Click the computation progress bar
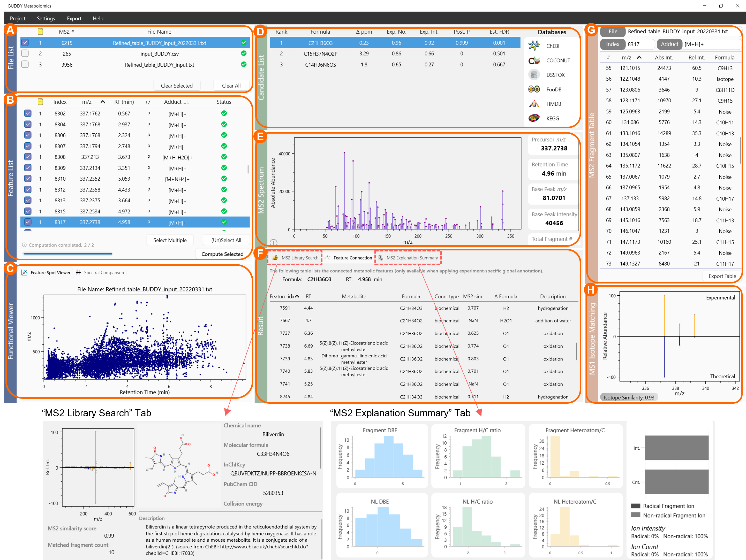This screenshot has width=746, height=560. [67, 254]
